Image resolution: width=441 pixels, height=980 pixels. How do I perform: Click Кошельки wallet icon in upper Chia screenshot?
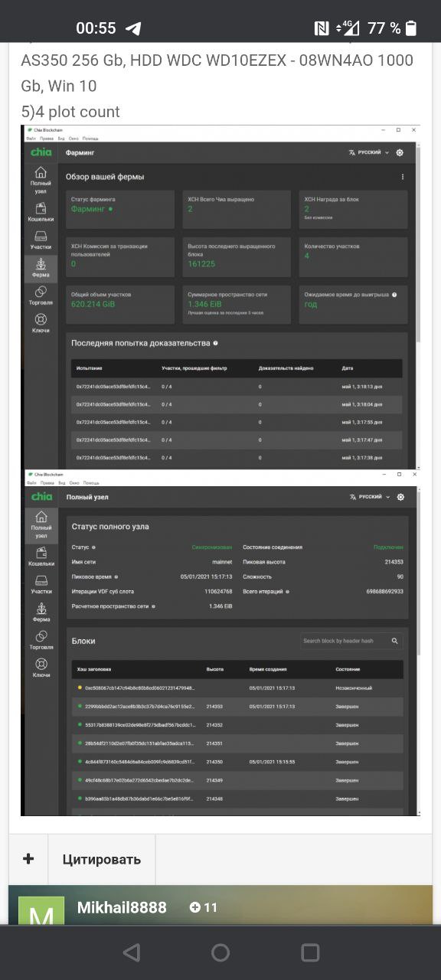pos(41,213)
